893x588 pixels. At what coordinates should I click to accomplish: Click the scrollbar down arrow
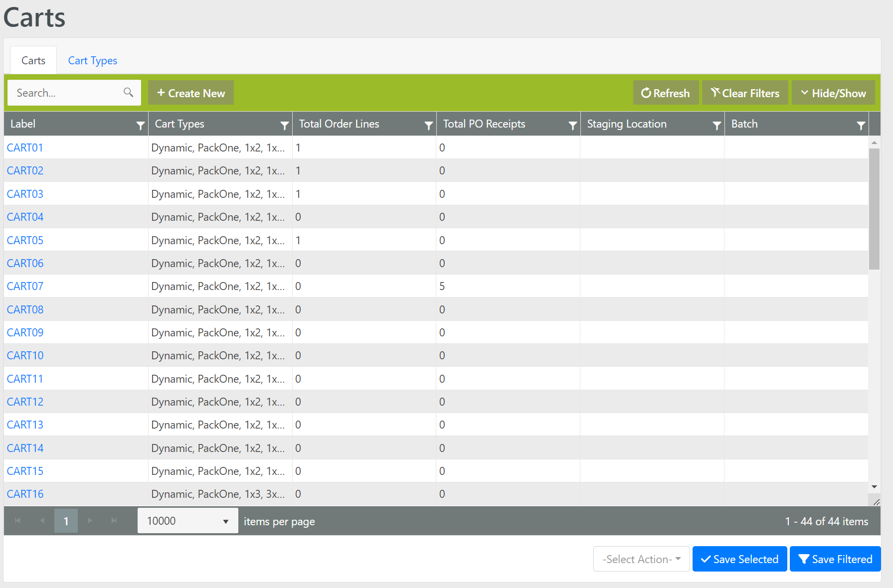[874, 487]
